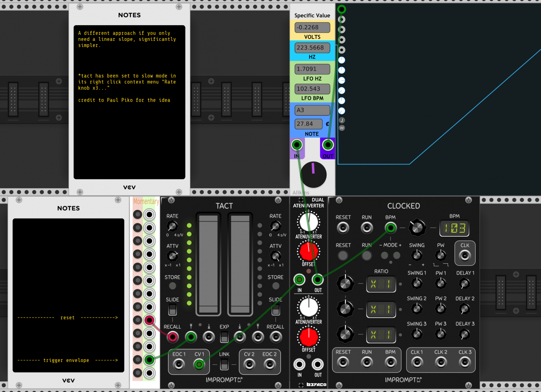This screenshot has width=541, height=392.
Task: Click the PW 3 knob on Clocked
Action: click(x=441, y=334)
